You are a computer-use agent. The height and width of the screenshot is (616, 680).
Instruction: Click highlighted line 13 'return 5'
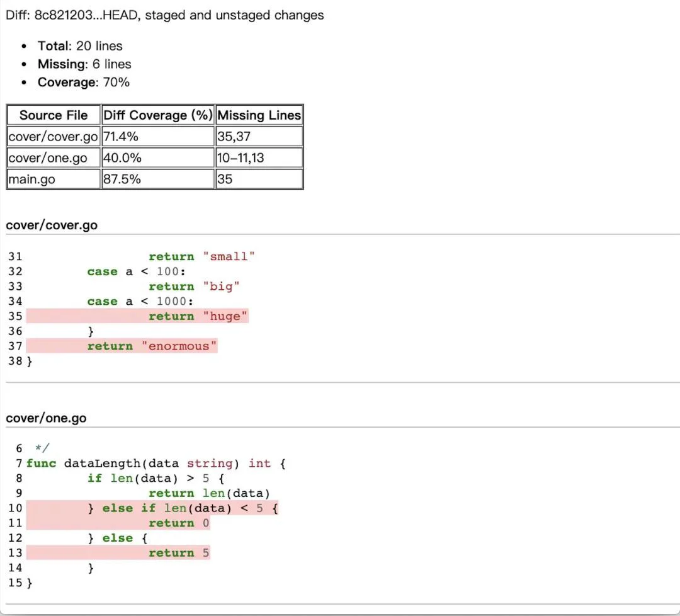118,552
